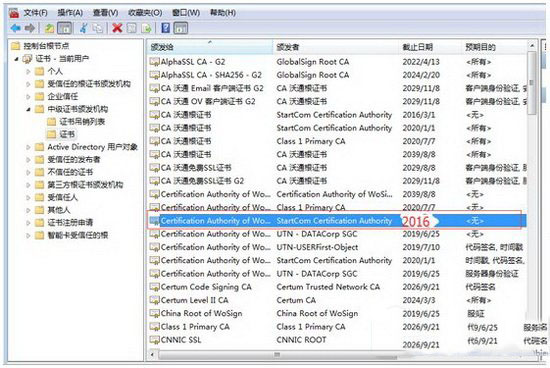
Task: Click the 2016/3/1 expiry date cell
Action: [x=418, y=115]
